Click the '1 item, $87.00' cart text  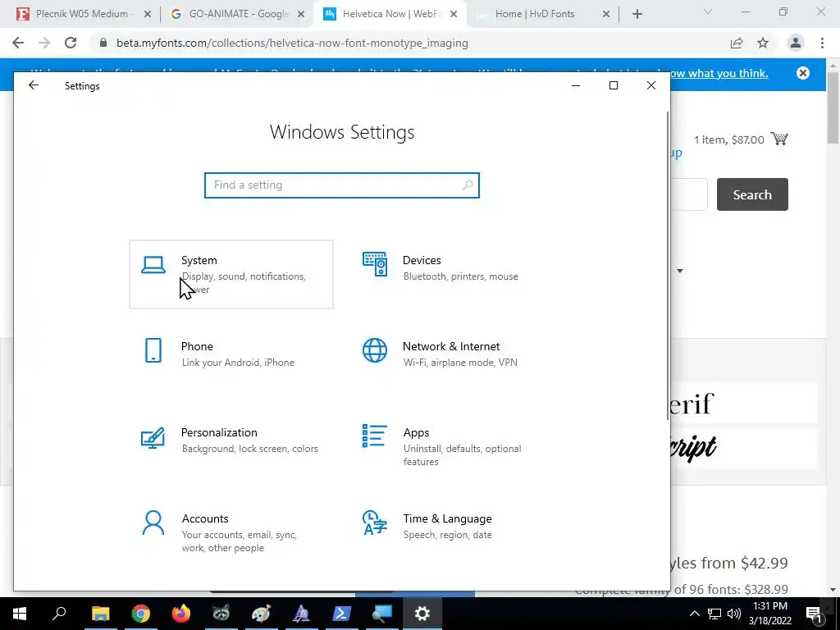point(729,139)
